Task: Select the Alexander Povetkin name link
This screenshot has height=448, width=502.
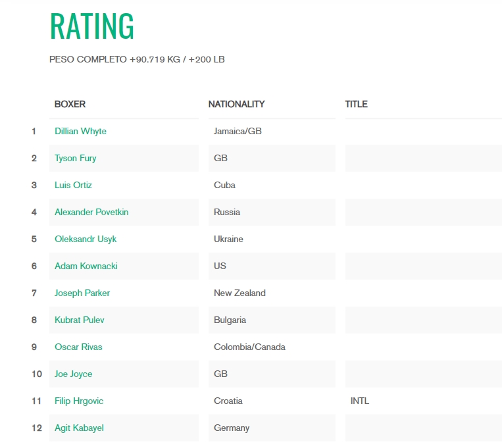Action: (x=91, y=212)
